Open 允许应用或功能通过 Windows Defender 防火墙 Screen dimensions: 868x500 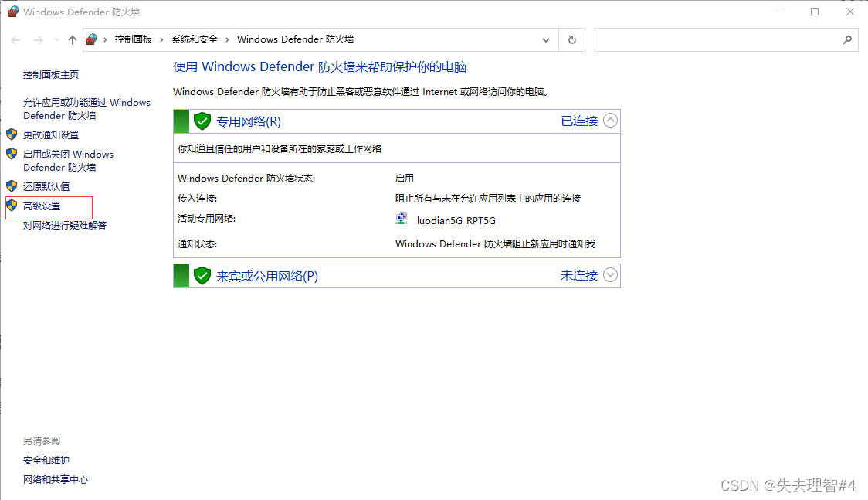pyautogui.click(x=86, y=109)
